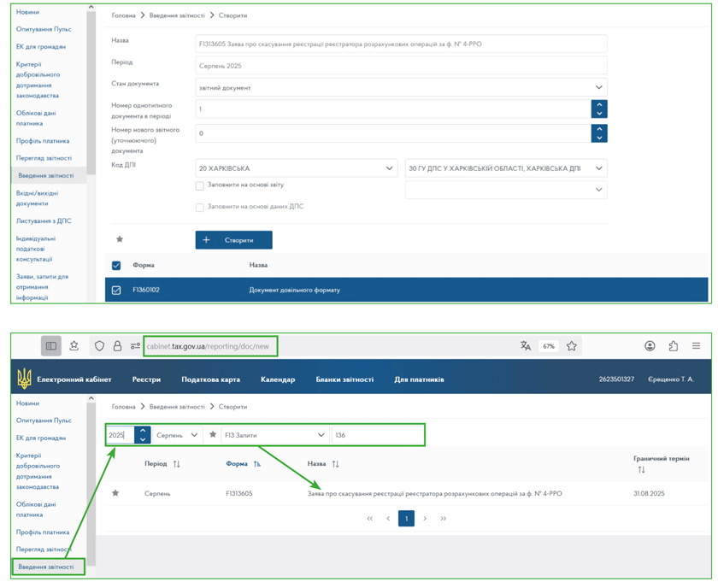Screen dimensions: 718x588
Task: Click favorite star next to Серпень row
Action: click(x=115, y=493)
